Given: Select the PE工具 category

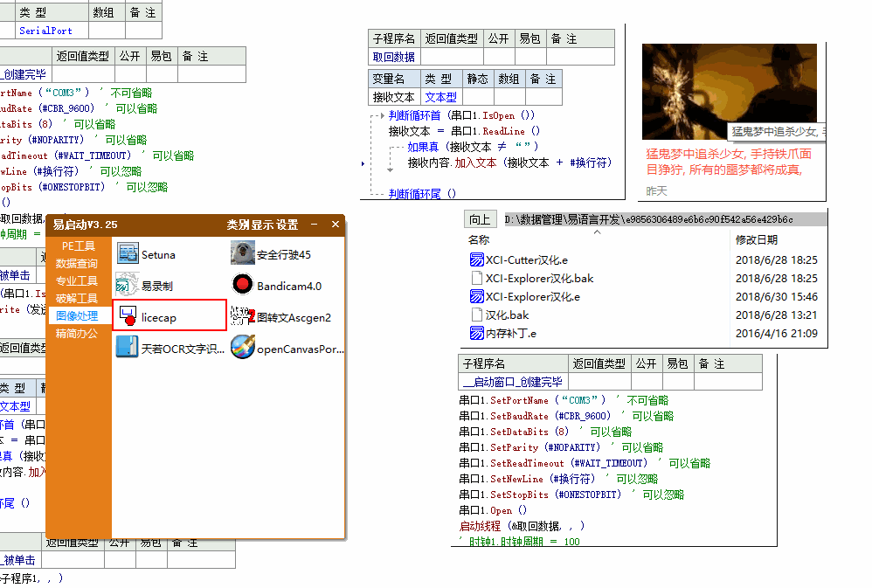Looking at the screenshot, I should click(x=78, y=246).
